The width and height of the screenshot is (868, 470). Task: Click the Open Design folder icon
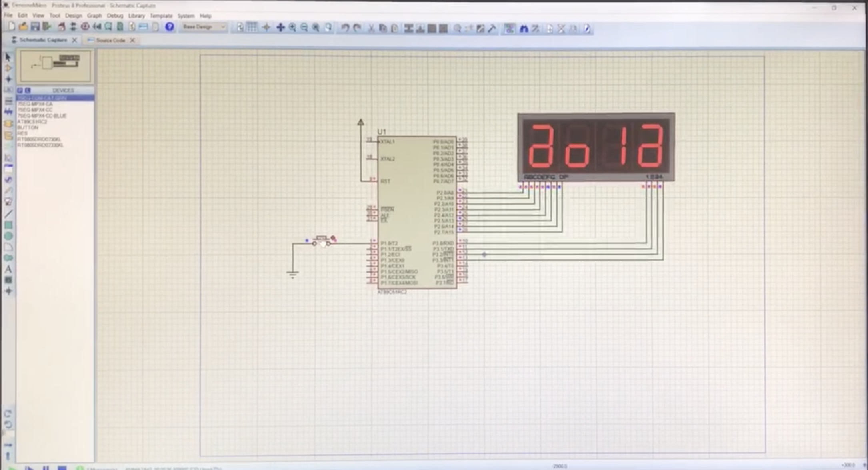coord(23,27)
